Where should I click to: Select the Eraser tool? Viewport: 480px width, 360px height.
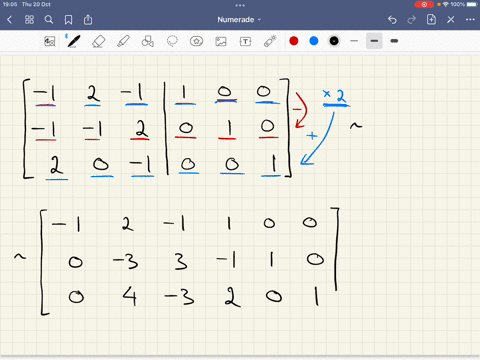click(x=98, y=41)
